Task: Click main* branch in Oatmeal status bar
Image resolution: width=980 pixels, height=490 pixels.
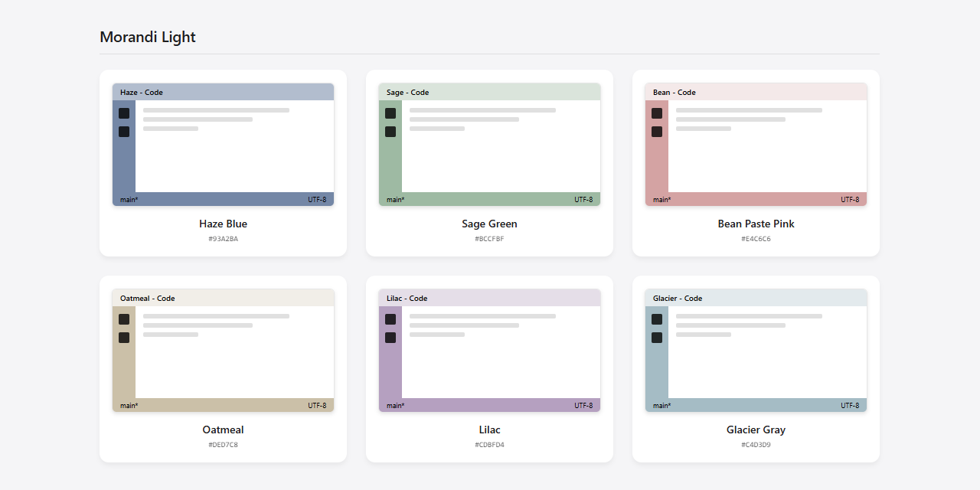Action: [x=129, y=406]
